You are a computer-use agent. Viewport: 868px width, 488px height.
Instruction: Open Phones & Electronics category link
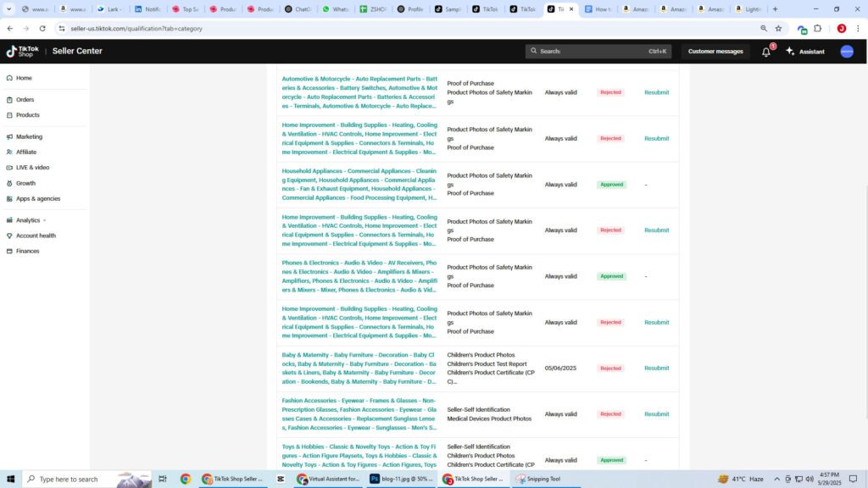(x=359, y=276)
